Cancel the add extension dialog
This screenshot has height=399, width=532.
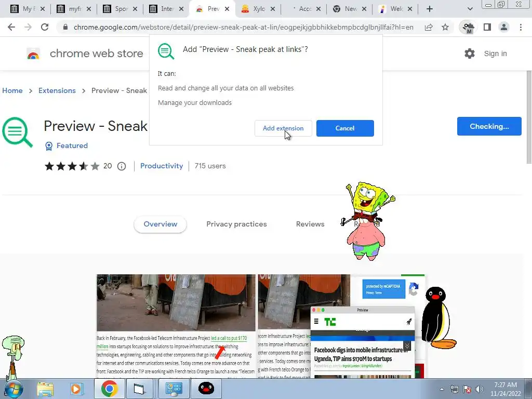[345, 128]
